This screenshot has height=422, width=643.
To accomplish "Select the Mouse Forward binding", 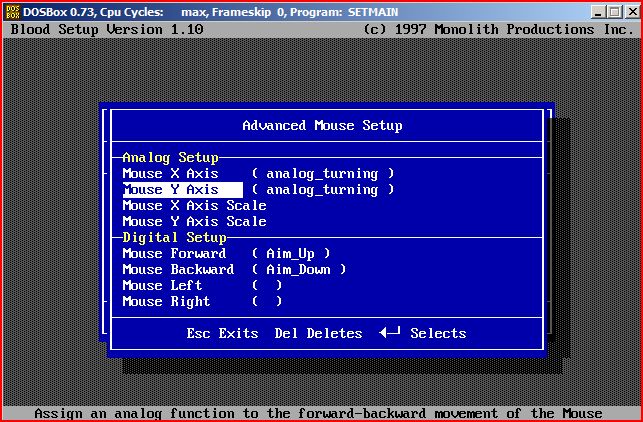I will [174, 253].
